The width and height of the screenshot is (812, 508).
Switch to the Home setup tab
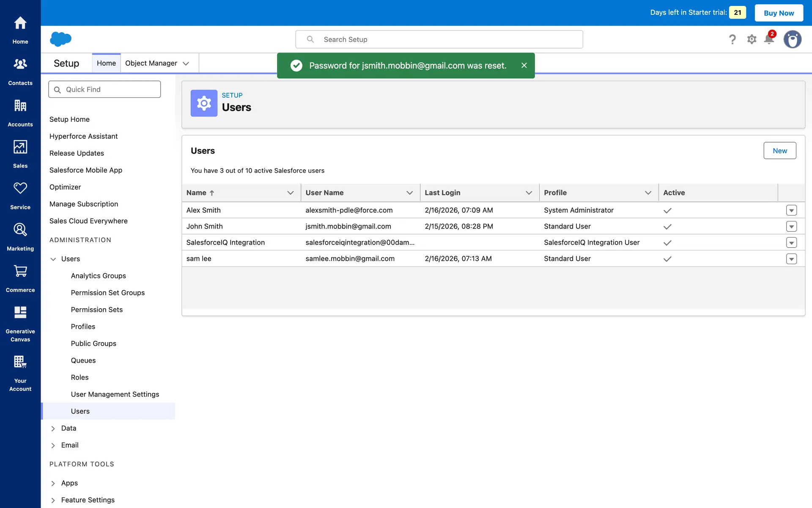[106, 63]
